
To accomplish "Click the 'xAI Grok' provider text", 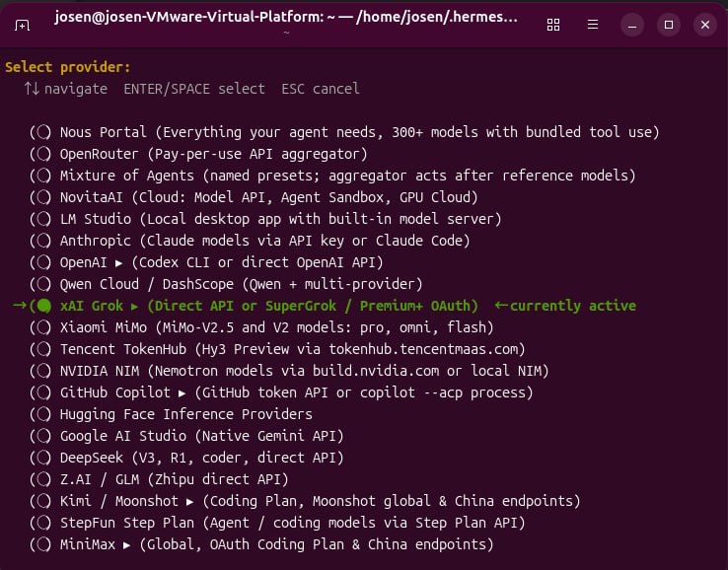I will 92,306.
